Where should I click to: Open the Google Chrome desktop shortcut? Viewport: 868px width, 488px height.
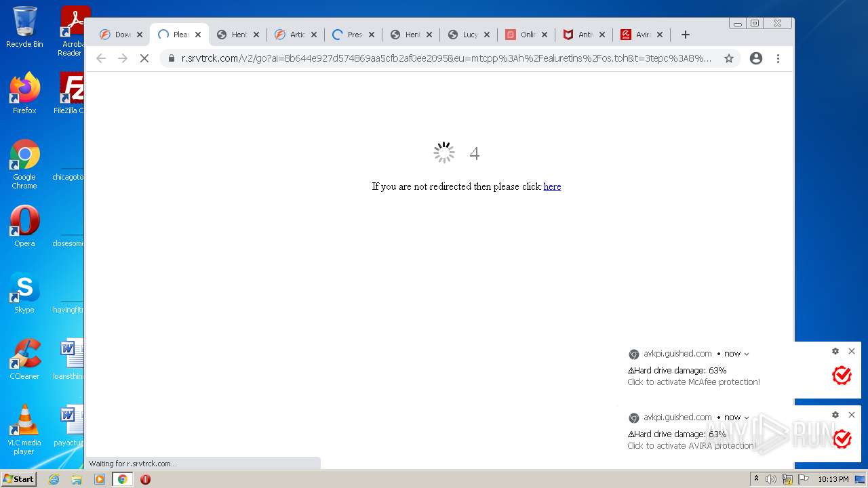pos(24,165)
